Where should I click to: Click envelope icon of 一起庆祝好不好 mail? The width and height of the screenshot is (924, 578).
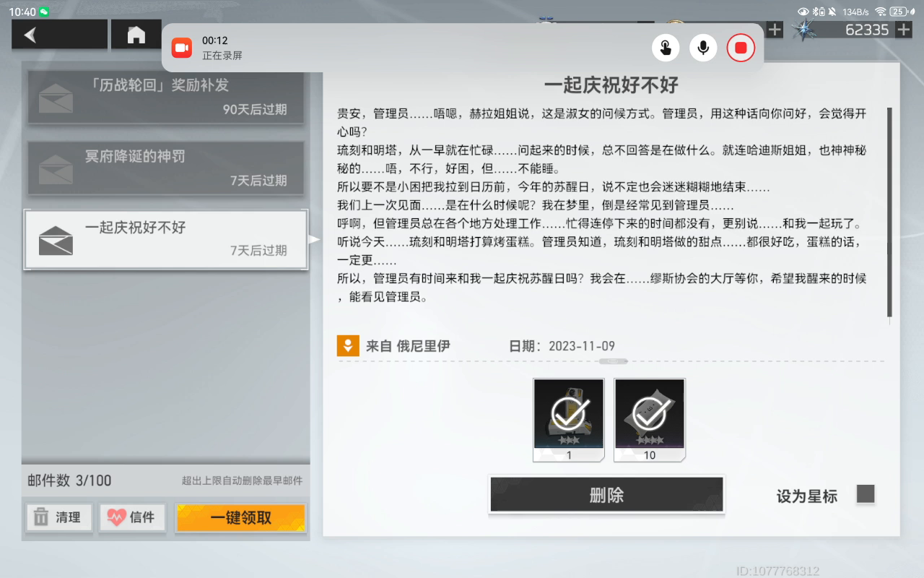[x=56, y=241]
